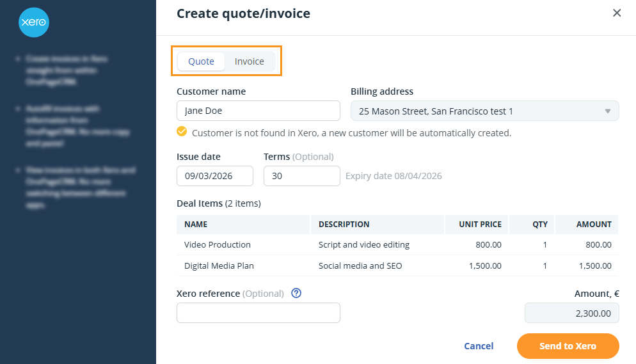Screen dimensions: 636x364
Task: Close the Create quote/invoice dialog
Action: 617,13
